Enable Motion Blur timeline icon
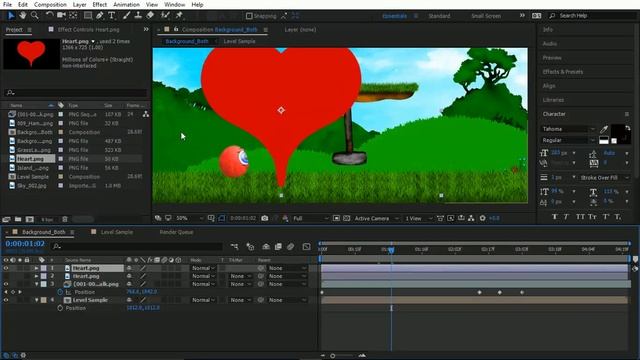Viewport: 640px width, 360px height. pos(291,247)
